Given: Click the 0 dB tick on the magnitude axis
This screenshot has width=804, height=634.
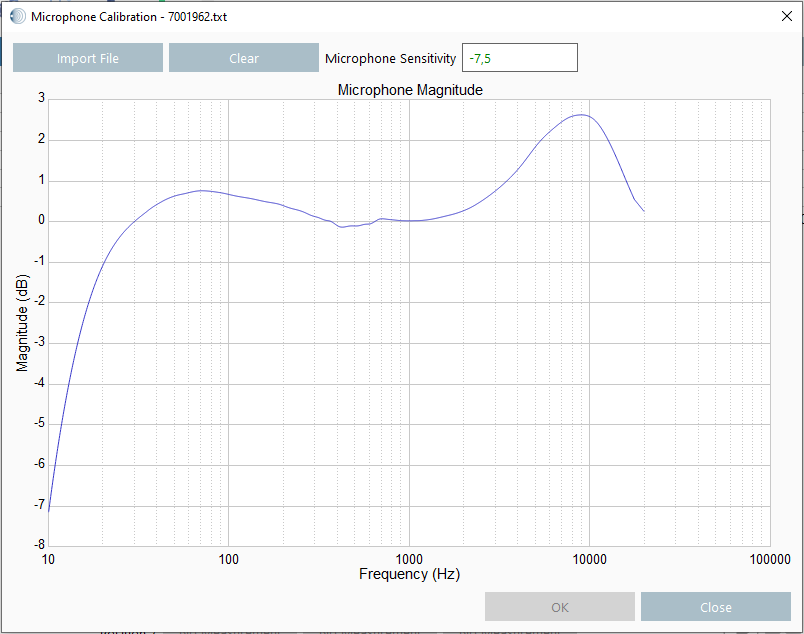Looking at the screenshot, I should tap(40, 220).
